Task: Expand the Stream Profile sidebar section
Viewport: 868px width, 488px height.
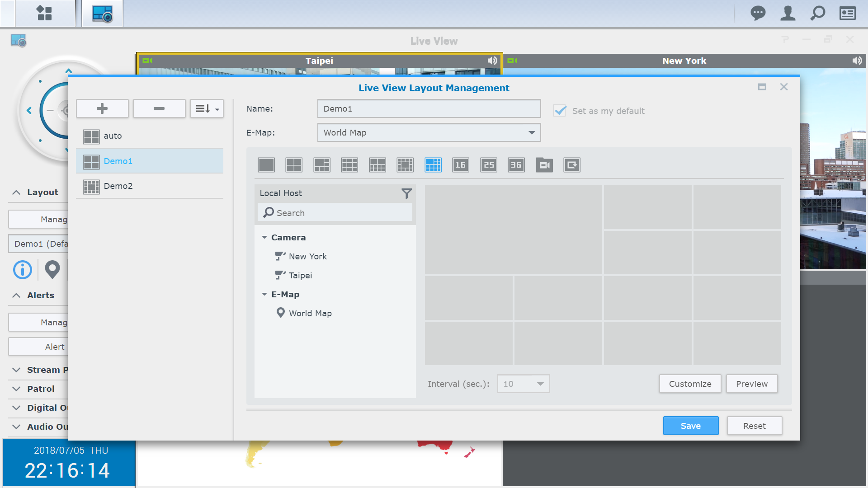Action: click(x=16, y=370)
